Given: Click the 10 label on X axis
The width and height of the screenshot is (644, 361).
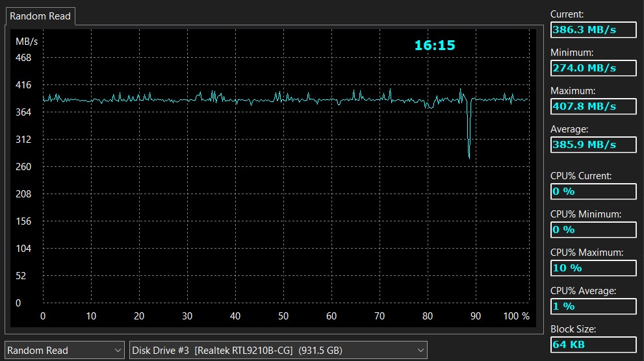Looking at the screenshot, I should [x=91, y=316].
